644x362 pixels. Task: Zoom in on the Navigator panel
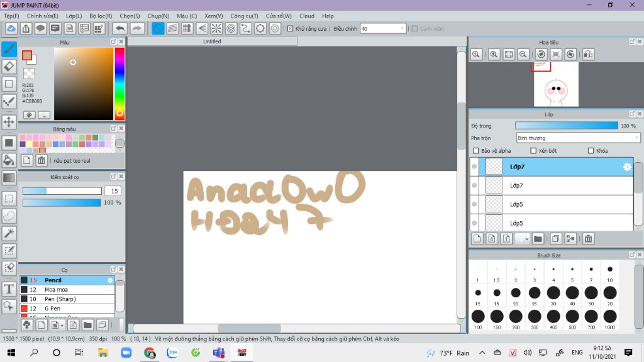point(494,54)
